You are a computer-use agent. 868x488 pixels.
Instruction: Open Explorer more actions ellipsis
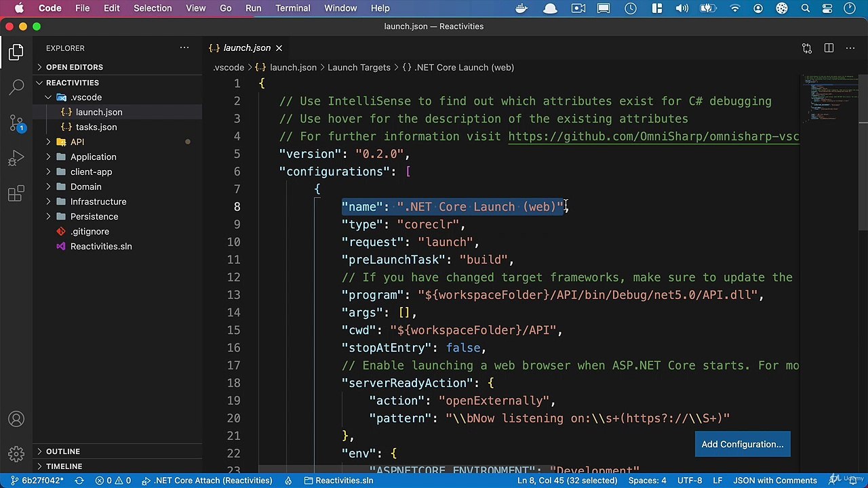184,48
